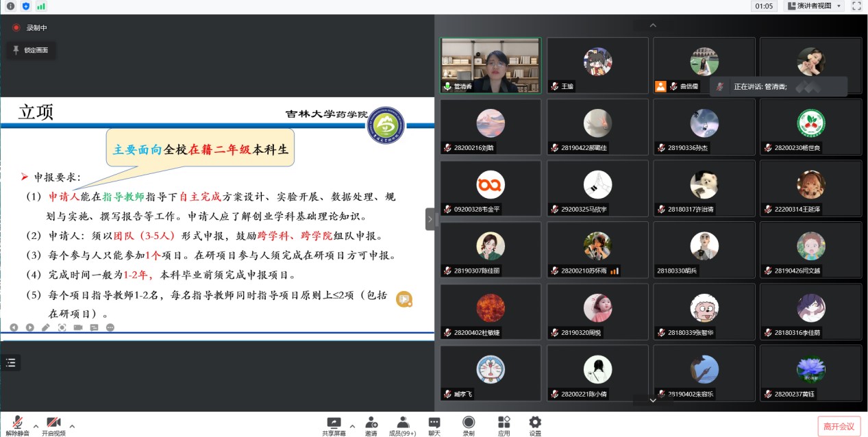
Task: Open the 邀请 invite panel
Action: coord(371,425)
